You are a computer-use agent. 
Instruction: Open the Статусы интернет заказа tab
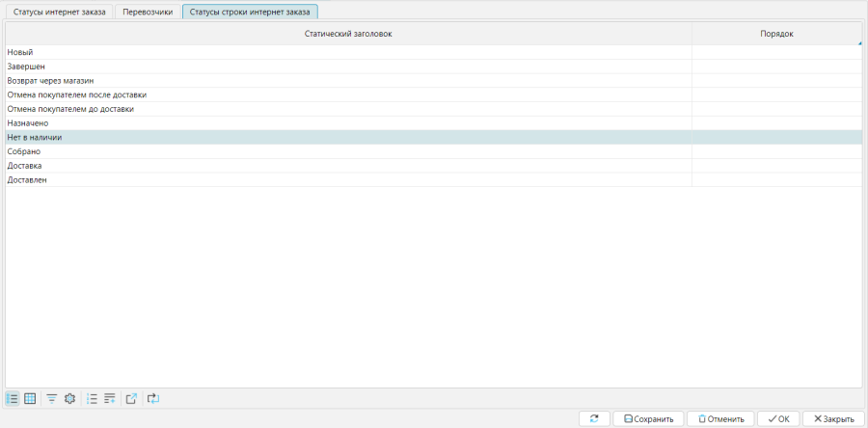60,12
